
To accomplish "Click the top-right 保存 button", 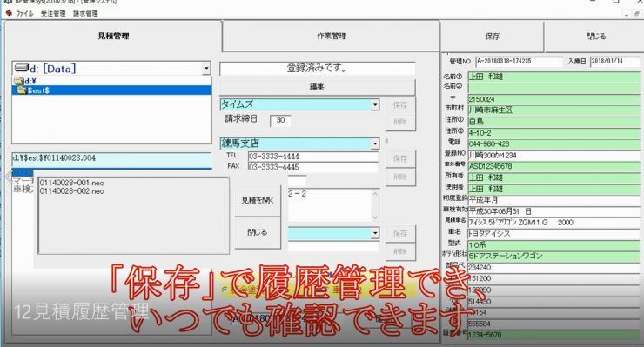I will click(493, 37).
